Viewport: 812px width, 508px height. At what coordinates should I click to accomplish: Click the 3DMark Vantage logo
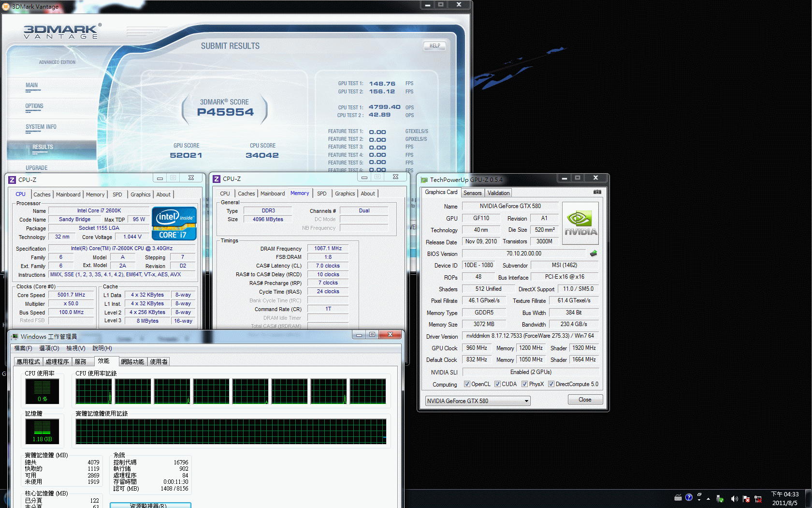pos(63,31)
